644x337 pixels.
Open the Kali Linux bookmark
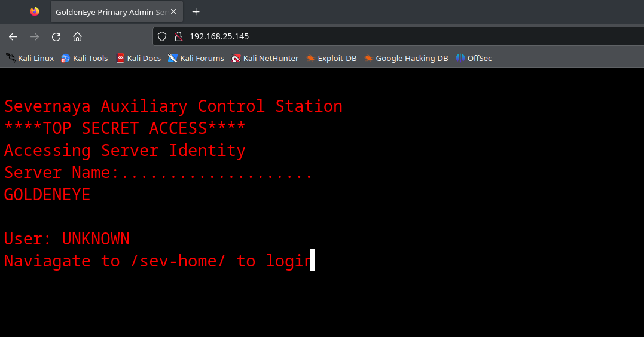30,59
